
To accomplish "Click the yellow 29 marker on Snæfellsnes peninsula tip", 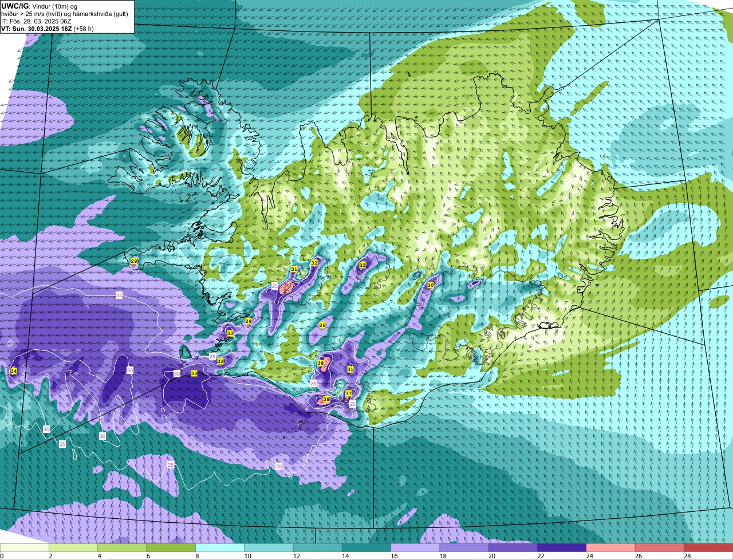I will click(134, 261).
